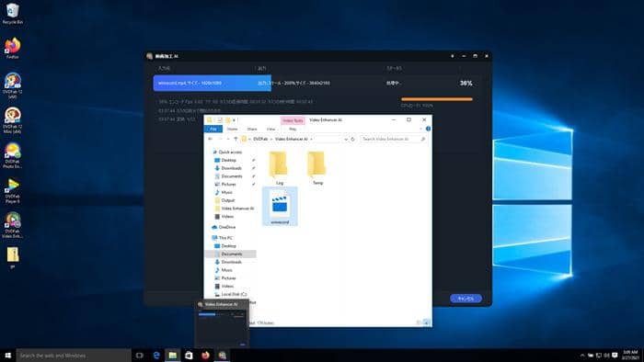Open the DVDFab 12 Mini desktop shortcut

click(12, 120)
